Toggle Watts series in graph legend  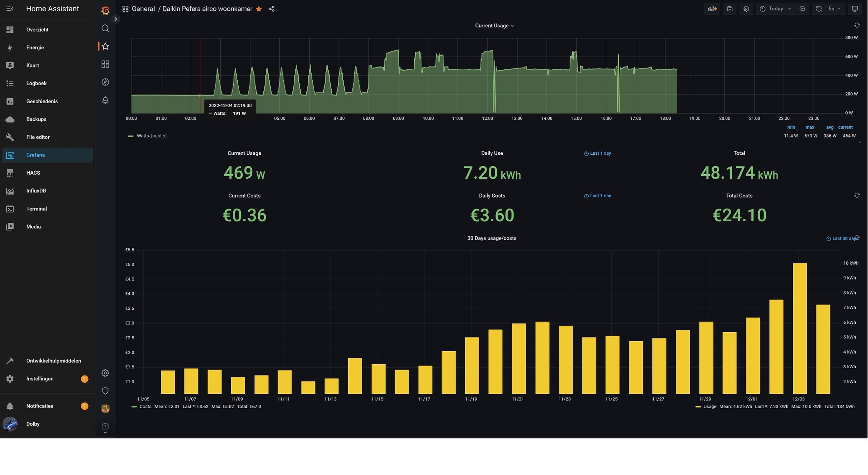pos(143,136)
